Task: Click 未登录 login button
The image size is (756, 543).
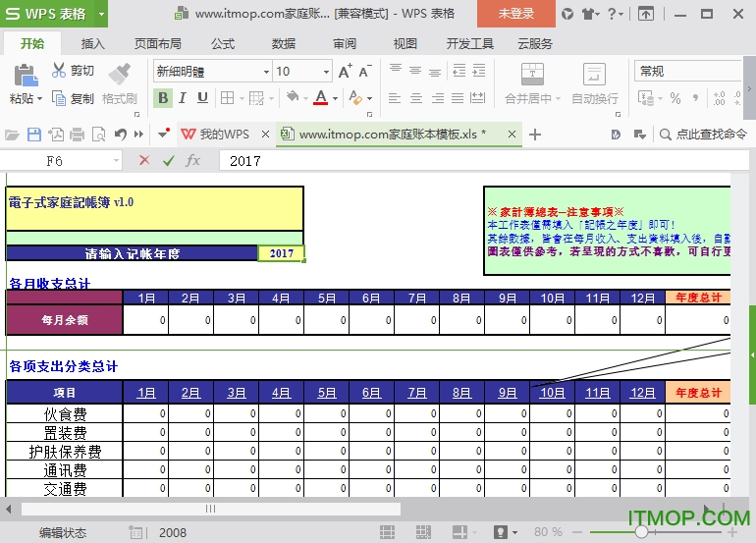Action: 515,14
